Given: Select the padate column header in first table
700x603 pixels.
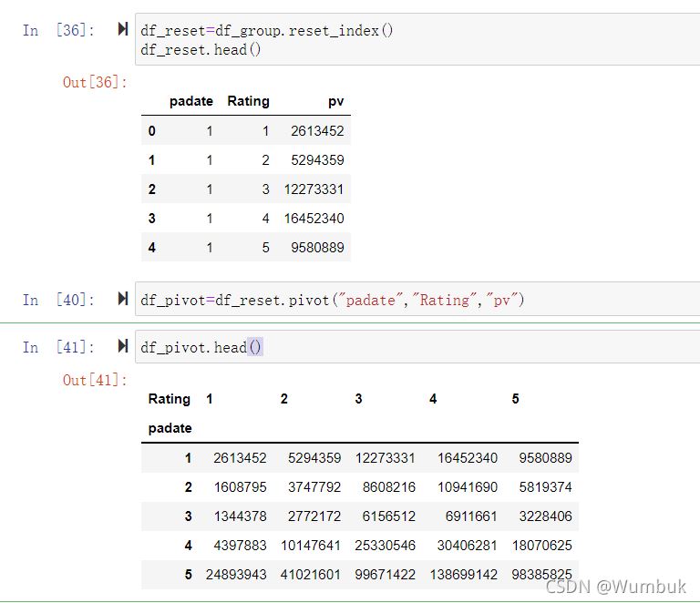Looking at the screenshot, I should [x=190, y=101].
